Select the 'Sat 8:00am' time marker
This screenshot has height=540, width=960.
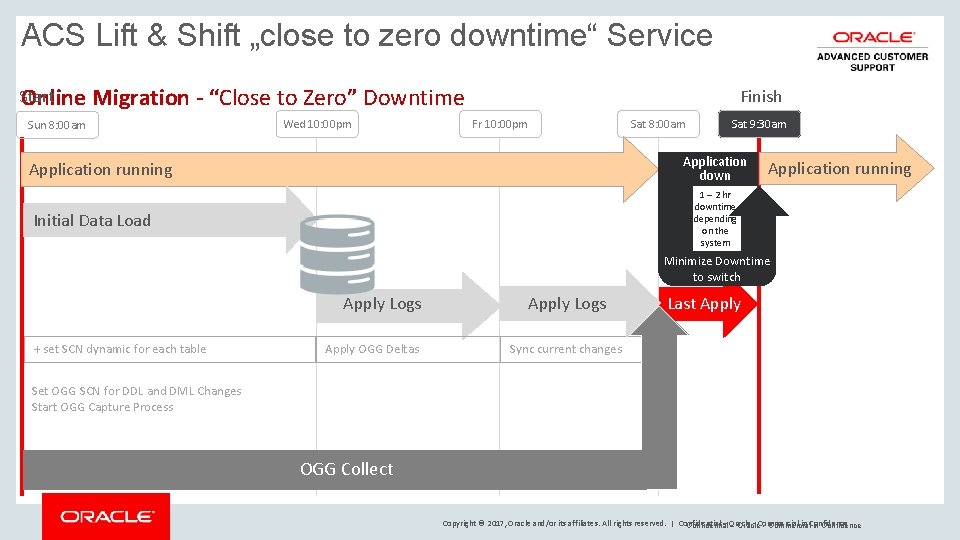[x=658, y=124]
